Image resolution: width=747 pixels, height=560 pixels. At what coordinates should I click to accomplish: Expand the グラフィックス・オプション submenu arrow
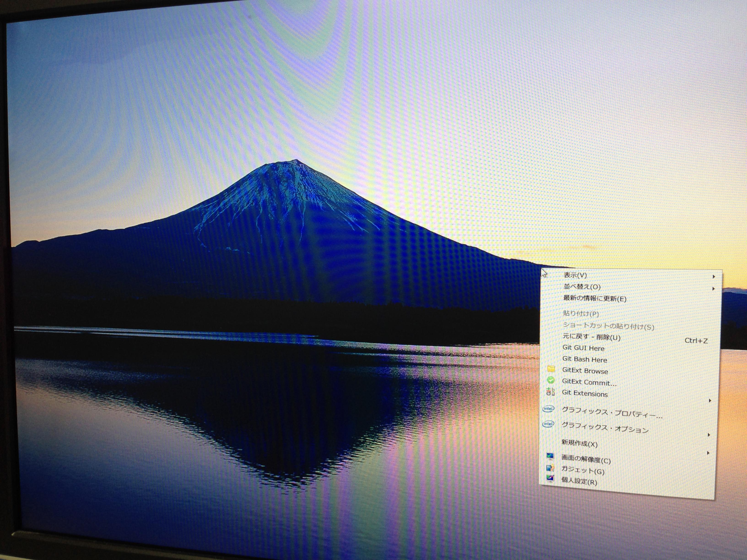click(709, 435)
